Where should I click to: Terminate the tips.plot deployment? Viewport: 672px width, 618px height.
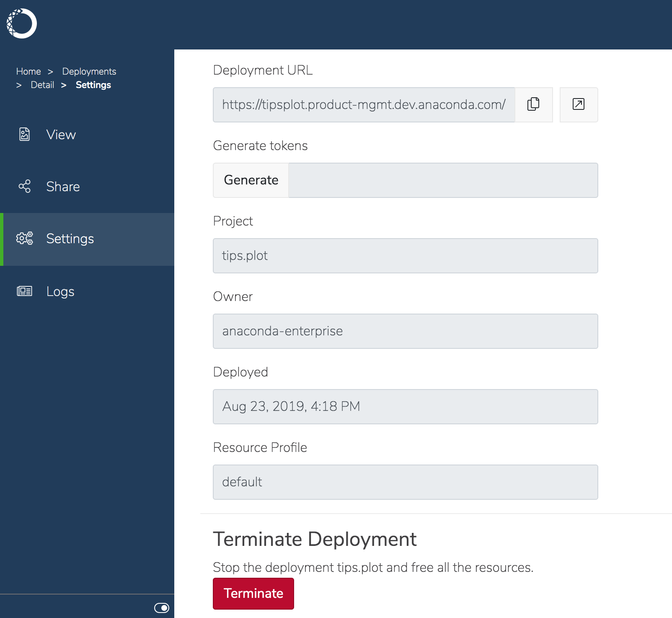point(253,593)
